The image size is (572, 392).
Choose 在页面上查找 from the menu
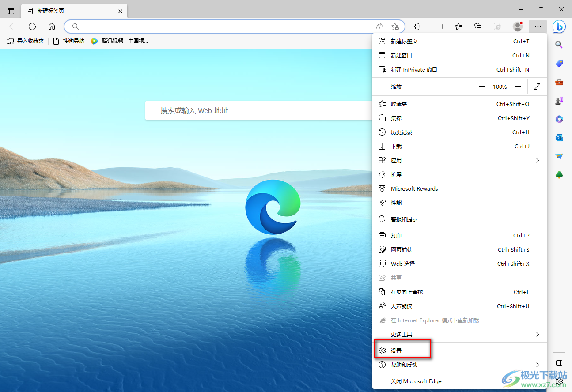pos(459,292)
